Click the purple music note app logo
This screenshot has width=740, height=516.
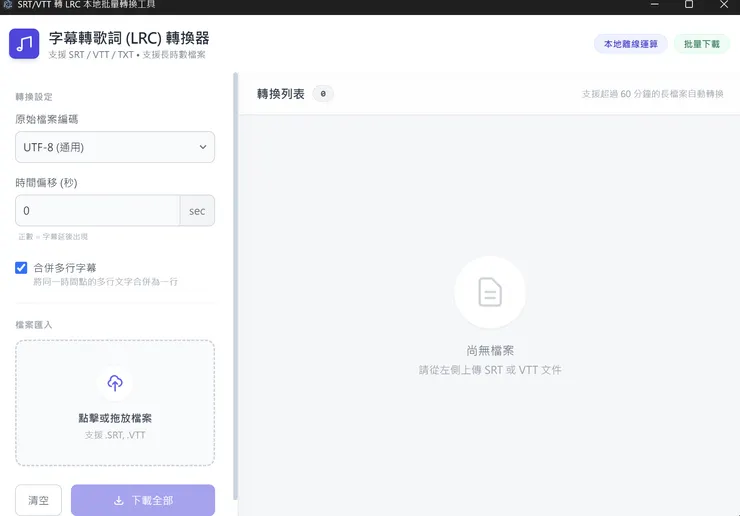click(24, 43)
